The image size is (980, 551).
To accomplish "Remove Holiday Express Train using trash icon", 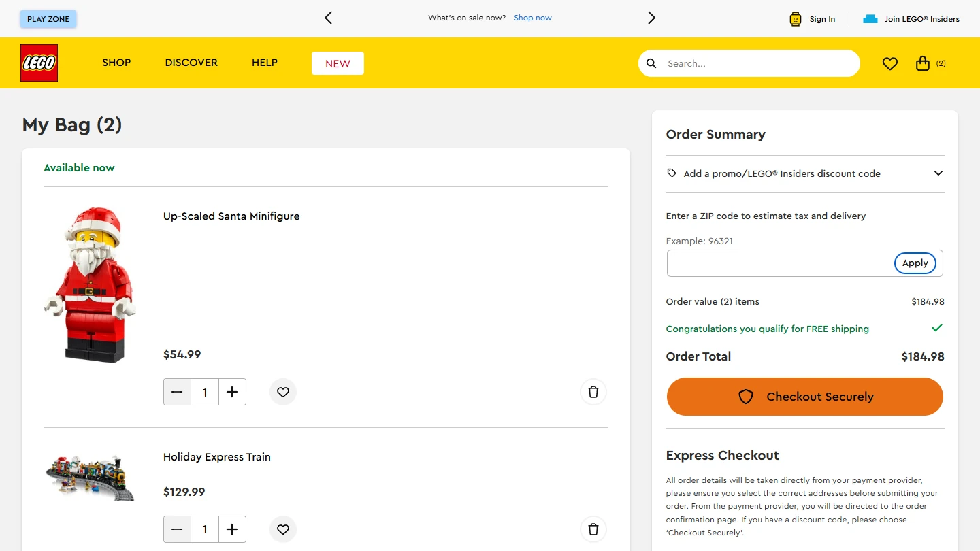I will (x=593, y=529).
